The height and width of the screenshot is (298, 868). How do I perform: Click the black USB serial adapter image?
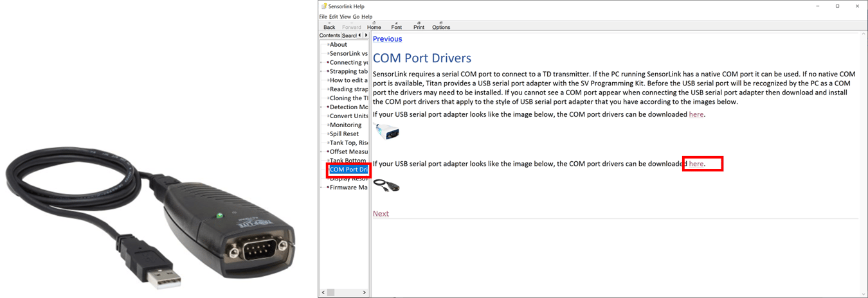(x=387, y=185)
